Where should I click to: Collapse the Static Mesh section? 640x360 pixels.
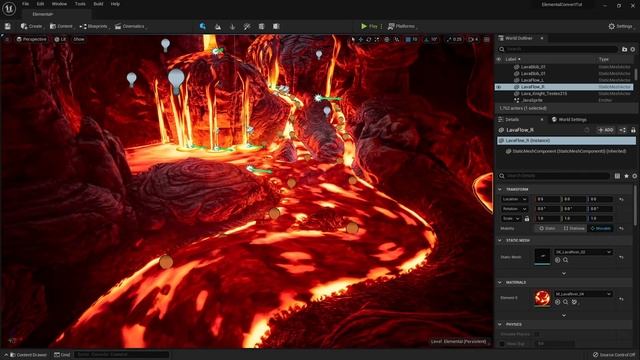500,240
